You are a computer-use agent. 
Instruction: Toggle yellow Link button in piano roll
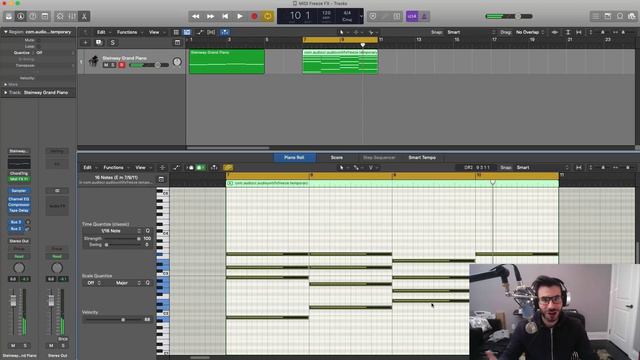coord(228,167)
